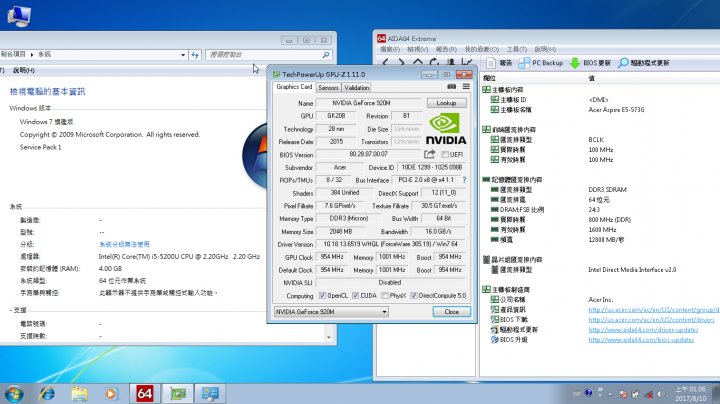
Task: Click the AIDA64 Report page icon
Action: pos(491,62)
